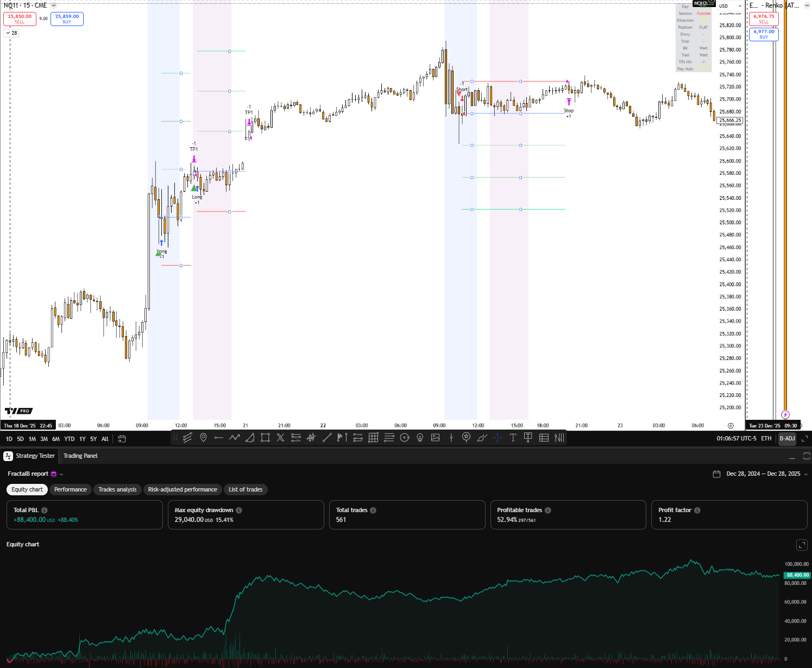Switch to the Performance tab
The width and height of the screenshot is (812, 668).
[71, 489]
